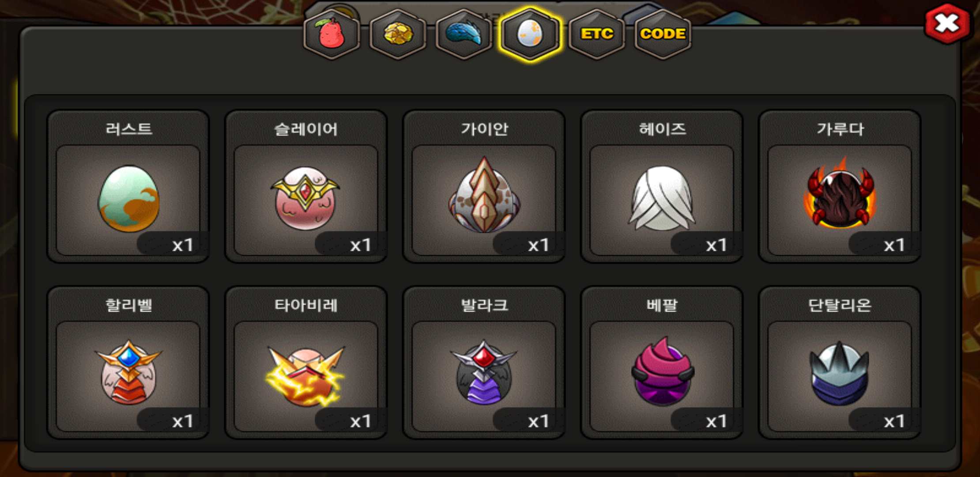Click the 단탈리온 name label

(840, 305)
